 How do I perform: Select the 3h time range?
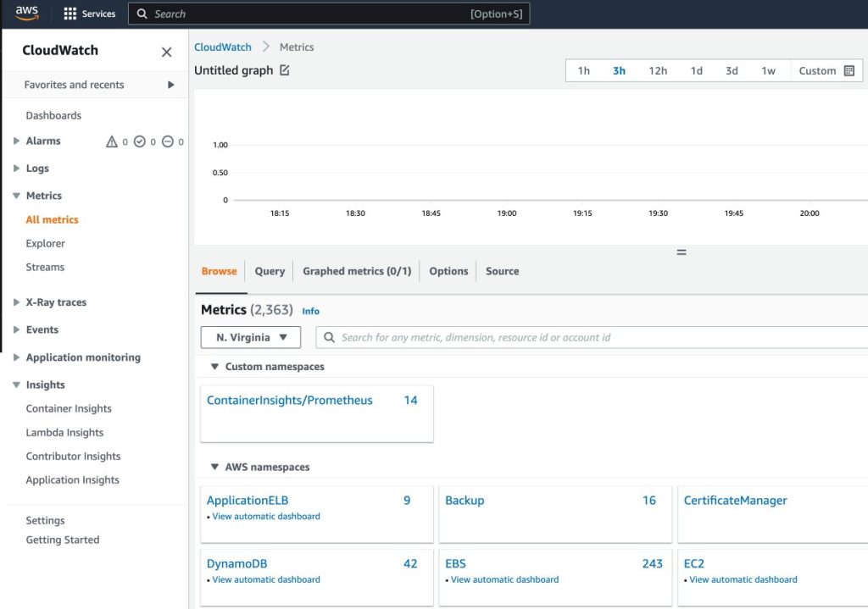[619, 71]
